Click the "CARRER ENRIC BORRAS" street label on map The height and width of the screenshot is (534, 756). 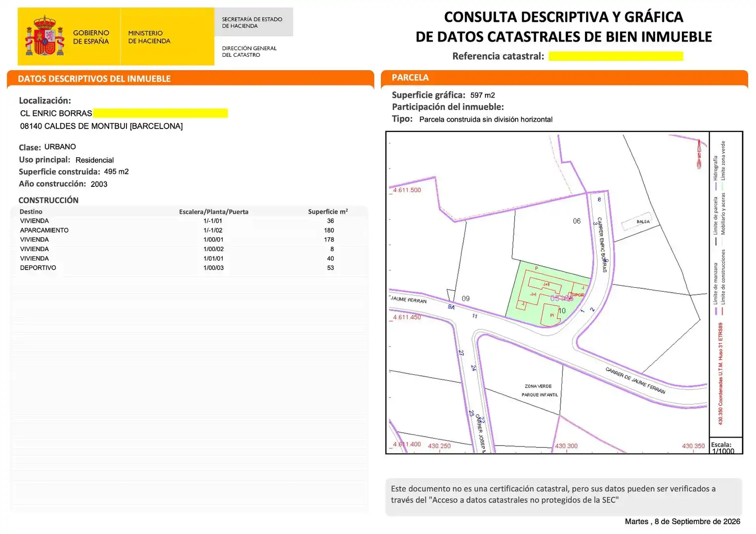pyautogui.click(x=602, y=245)
